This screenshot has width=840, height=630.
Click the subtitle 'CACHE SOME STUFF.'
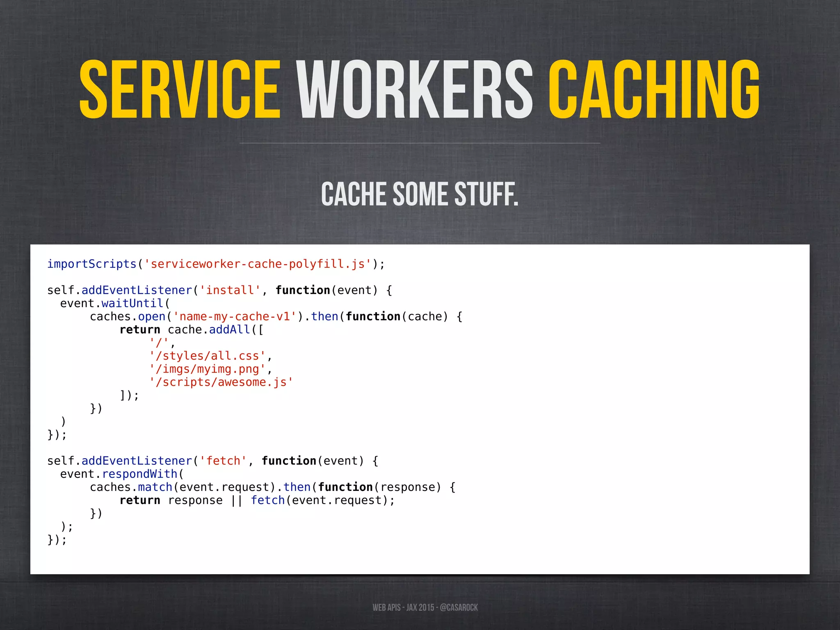coord(420,194)
